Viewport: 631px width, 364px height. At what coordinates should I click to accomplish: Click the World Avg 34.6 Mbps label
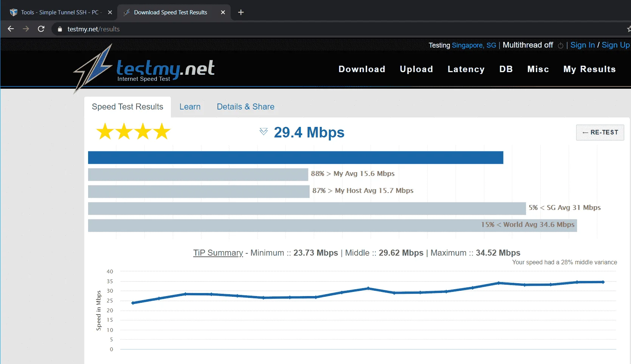click(x=528, y=225)
